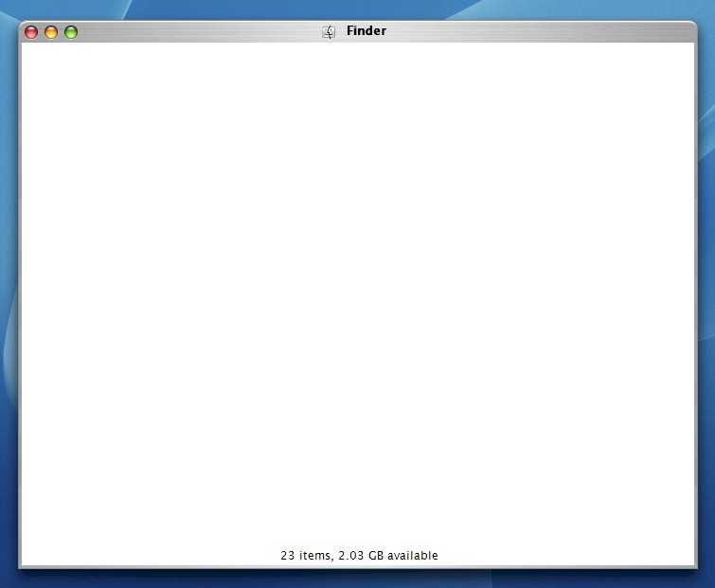Click the number 23 in the status line

pos(287,555)
